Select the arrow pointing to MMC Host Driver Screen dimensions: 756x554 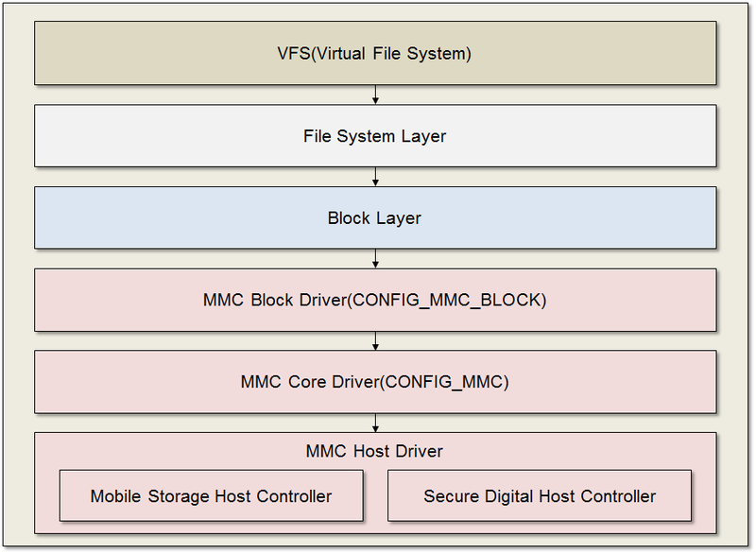(375, 421)
